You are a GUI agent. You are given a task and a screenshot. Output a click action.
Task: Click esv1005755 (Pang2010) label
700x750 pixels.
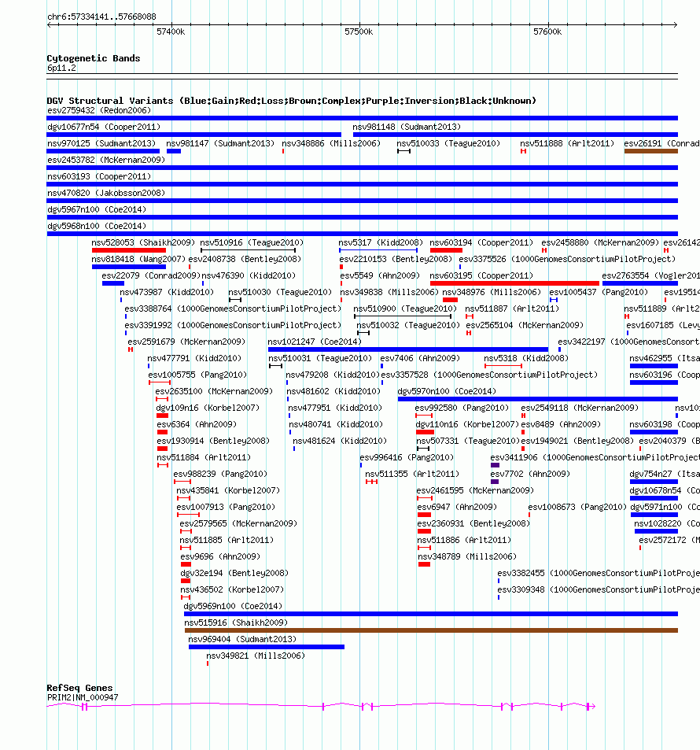pyautogui.click(x=197, y=375)
